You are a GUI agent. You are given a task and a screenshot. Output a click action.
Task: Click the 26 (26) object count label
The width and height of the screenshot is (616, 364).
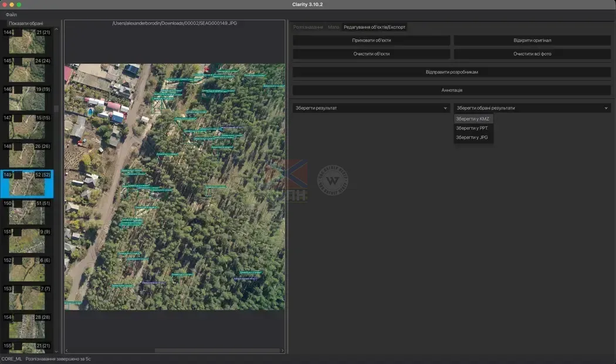[x=43, y=147]
